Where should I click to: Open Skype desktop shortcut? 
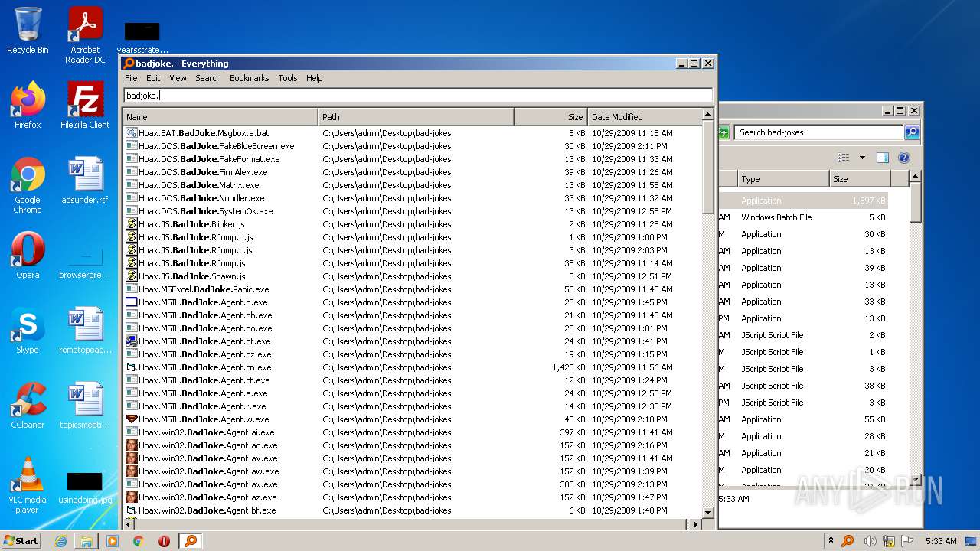tap(28, 331)
